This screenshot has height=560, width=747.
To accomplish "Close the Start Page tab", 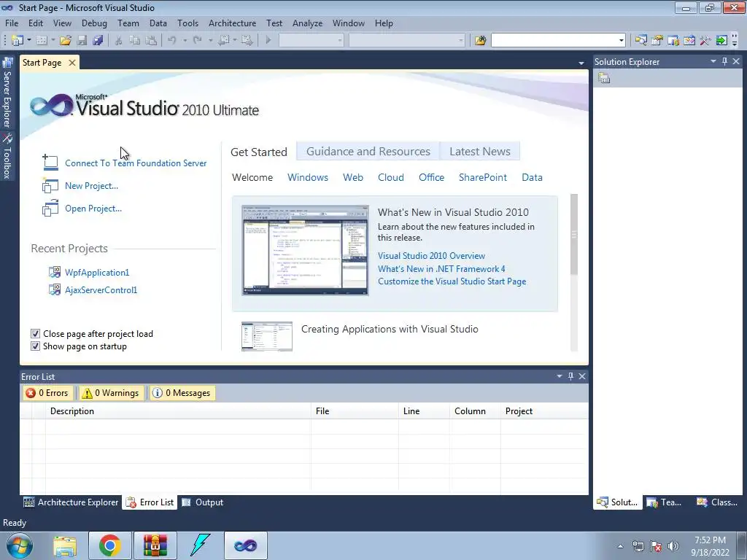I will point(72,63).
